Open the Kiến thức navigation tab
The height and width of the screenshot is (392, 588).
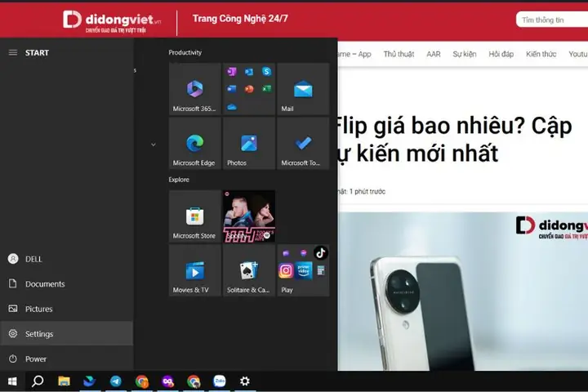541,55
